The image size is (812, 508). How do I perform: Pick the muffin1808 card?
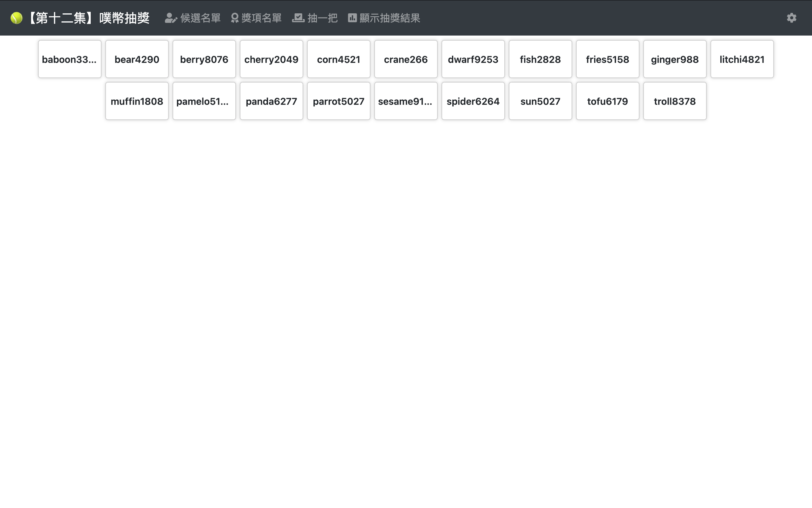click(x=137, y=101)
